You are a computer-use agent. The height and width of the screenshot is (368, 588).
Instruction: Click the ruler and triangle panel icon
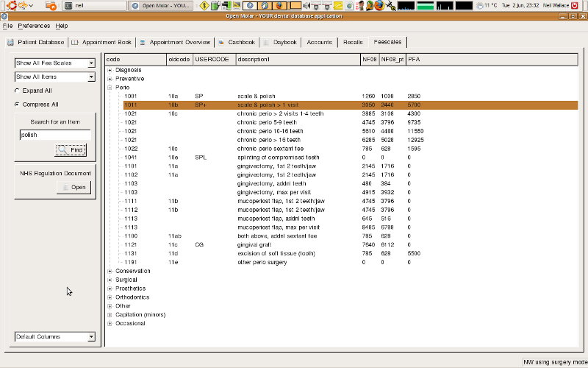click(237, 5)
